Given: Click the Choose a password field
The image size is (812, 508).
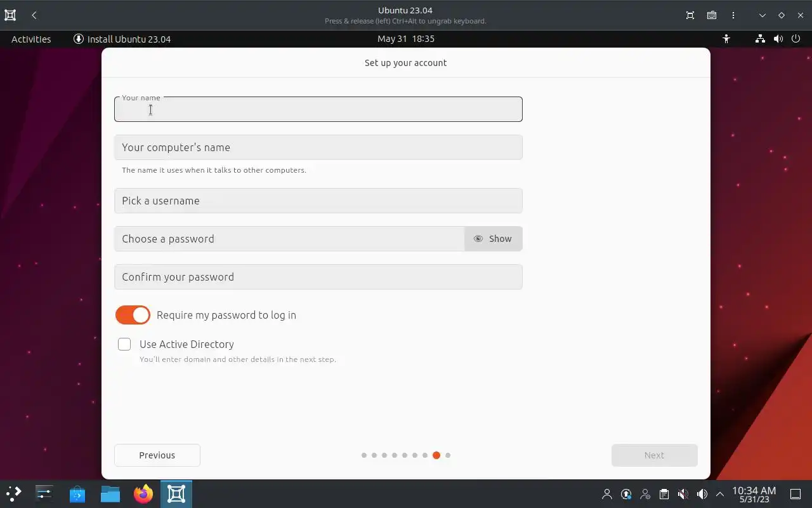Looking at the screenshot, I should (x=289, y=239).
